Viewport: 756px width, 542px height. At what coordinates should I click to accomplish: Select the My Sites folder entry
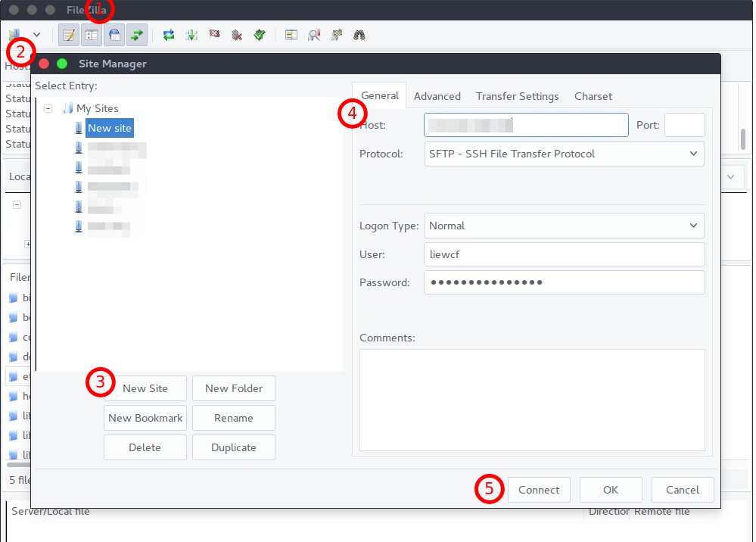click(x=98, y=108)
